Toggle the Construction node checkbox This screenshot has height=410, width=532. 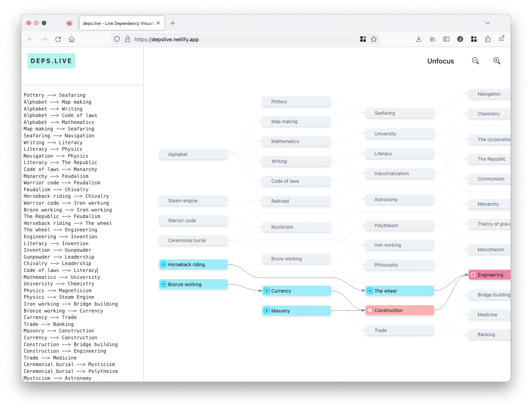[370, 310]
